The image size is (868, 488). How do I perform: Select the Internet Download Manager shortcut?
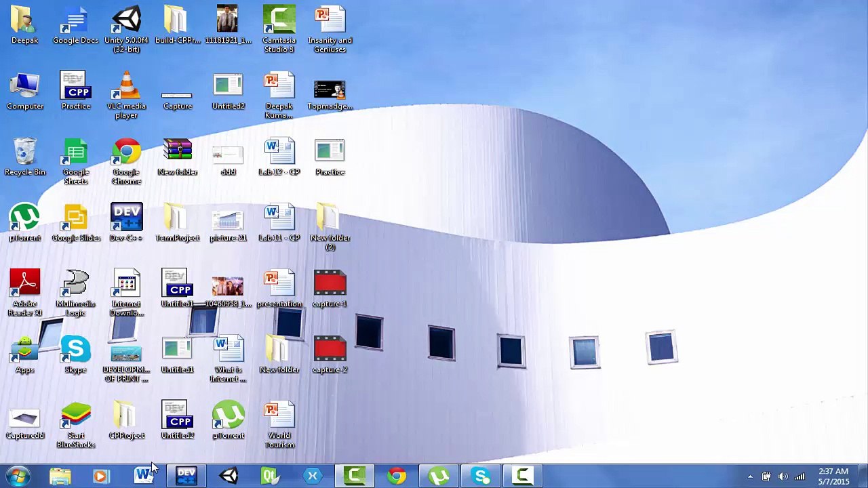pos(126,293)
